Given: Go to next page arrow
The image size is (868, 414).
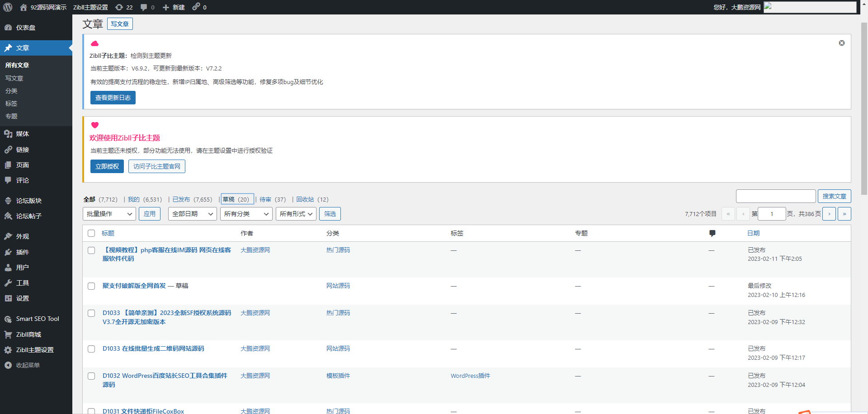Looking at the screenshot, I should tap(829, 214).
